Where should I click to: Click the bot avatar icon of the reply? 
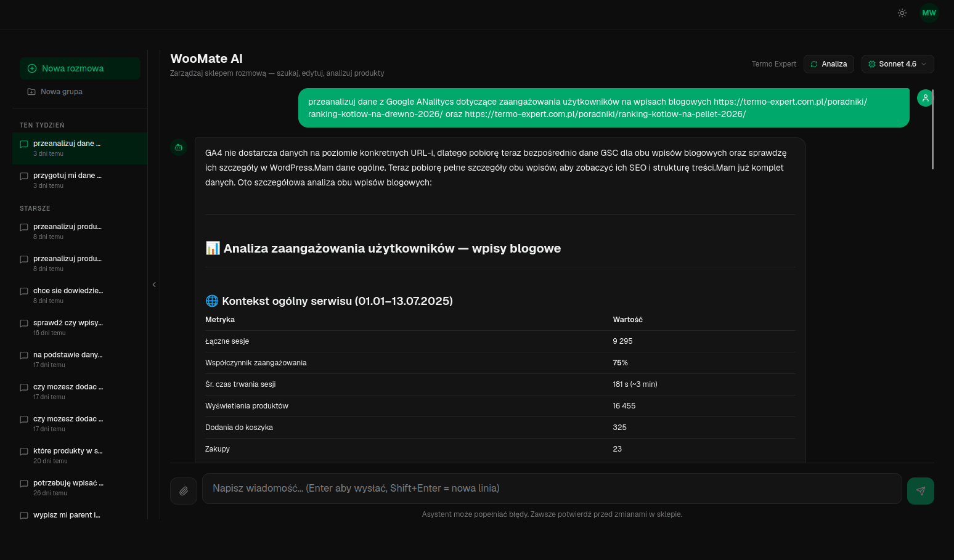coord(179,147)
